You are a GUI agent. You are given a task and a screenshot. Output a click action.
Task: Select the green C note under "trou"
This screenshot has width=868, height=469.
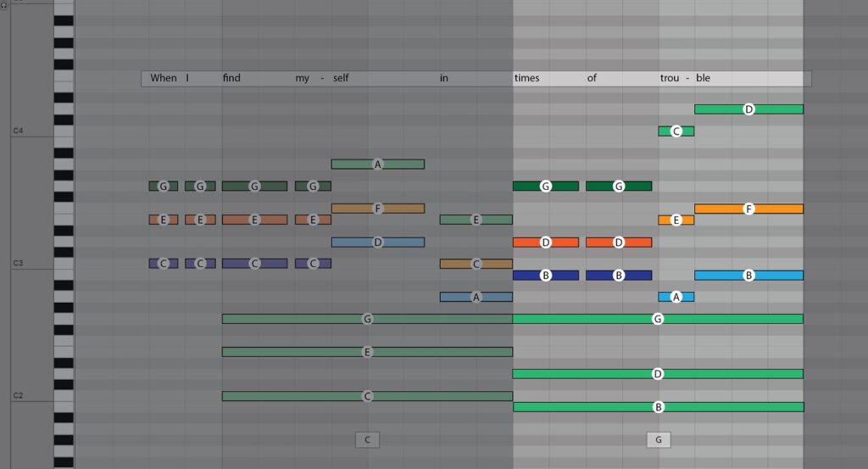pos(676,131)
